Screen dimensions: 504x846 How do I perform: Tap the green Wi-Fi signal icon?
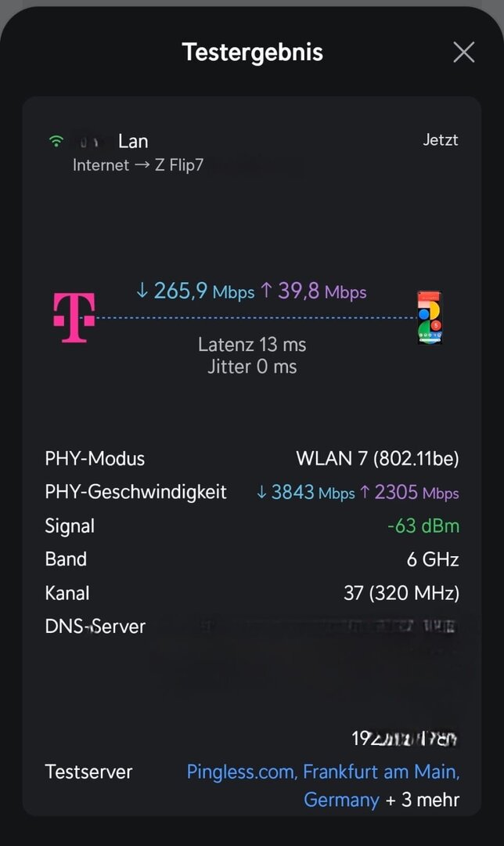tap(56, 142)
